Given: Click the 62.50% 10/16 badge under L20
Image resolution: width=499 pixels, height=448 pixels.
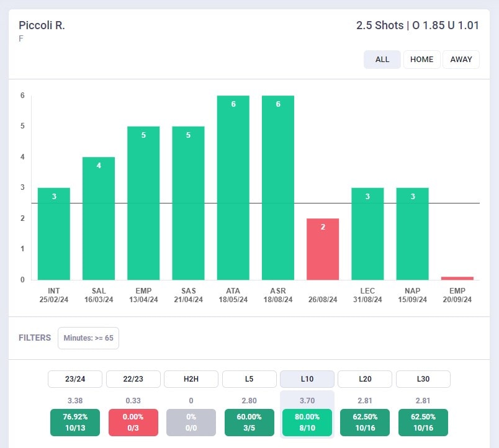Looking at the screenshot, I should click(365, 422).
